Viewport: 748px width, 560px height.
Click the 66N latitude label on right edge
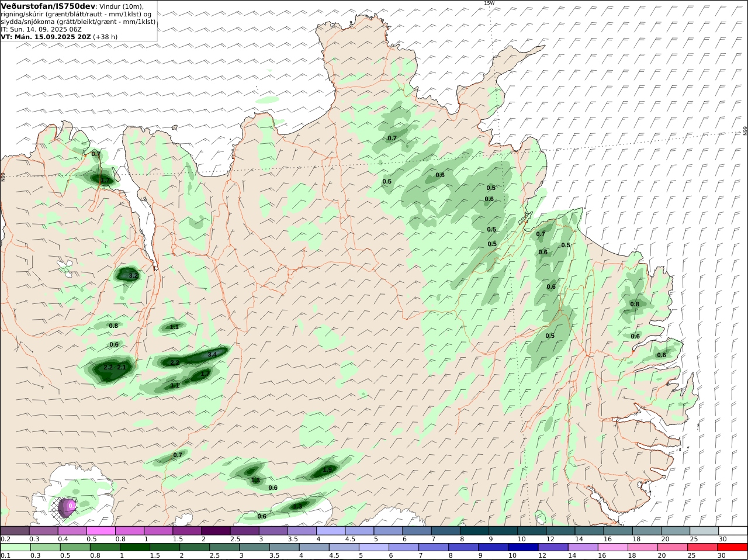click(745, 131)
